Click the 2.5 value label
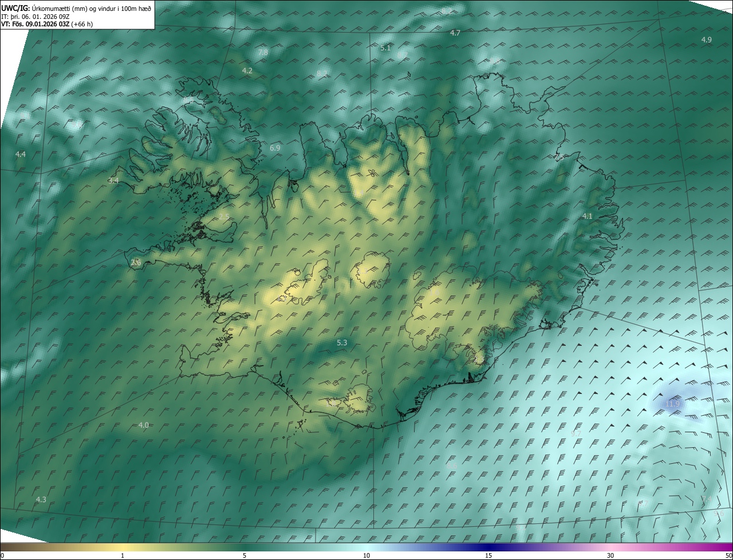 pyautogui.click(x=224, y=216)
